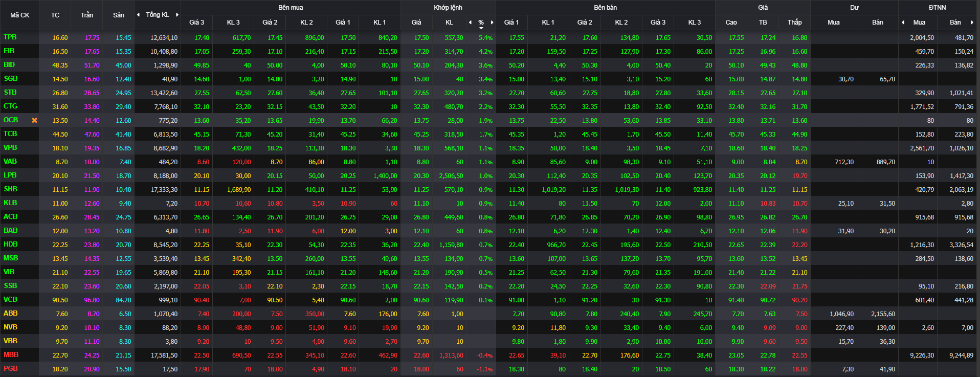Open the STB stock symbol
The image size is (980, 377).
(10, 93)
